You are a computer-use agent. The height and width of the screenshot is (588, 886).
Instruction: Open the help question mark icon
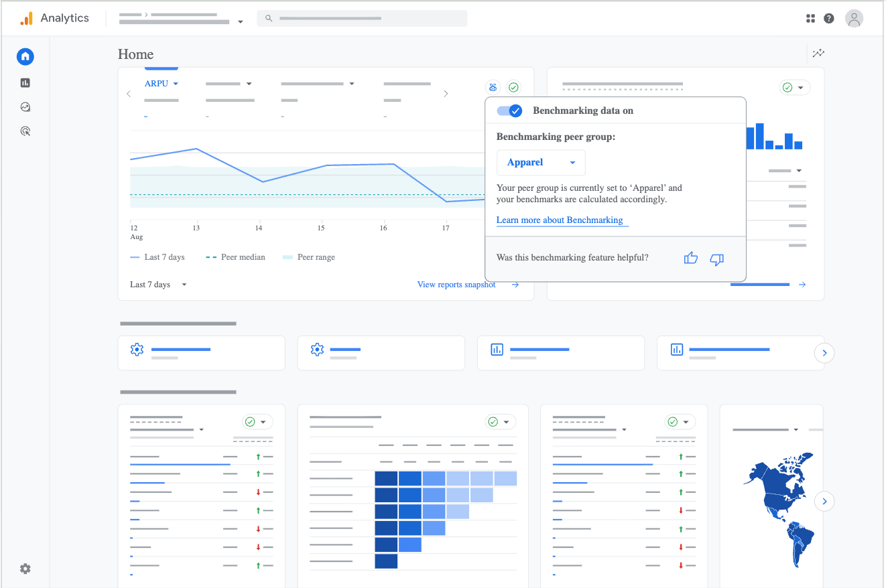coord(829,19)
